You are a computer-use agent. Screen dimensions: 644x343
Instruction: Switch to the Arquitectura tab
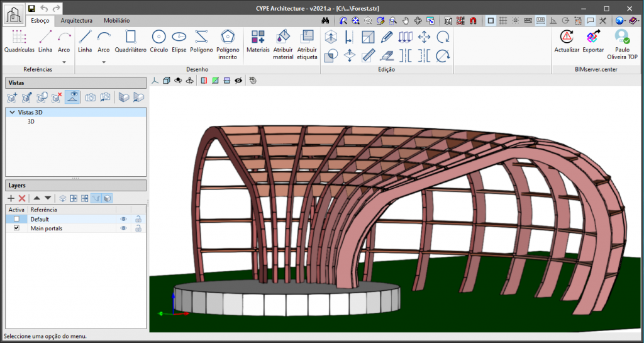tap(76, 21)
